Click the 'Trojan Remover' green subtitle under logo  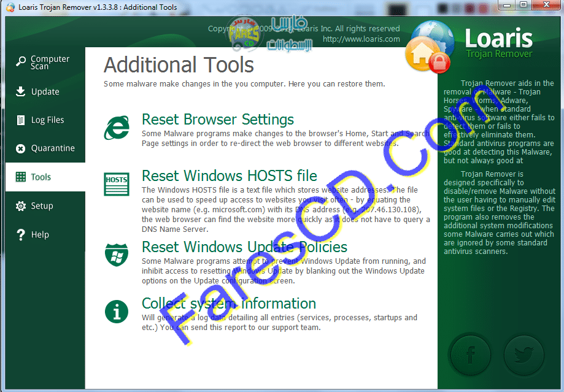click(x=499, y=54)
